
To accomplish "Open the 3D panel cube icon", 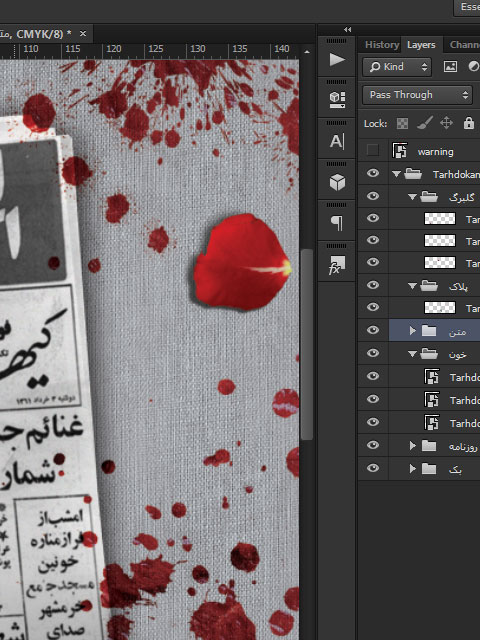I will click(337, 182).
